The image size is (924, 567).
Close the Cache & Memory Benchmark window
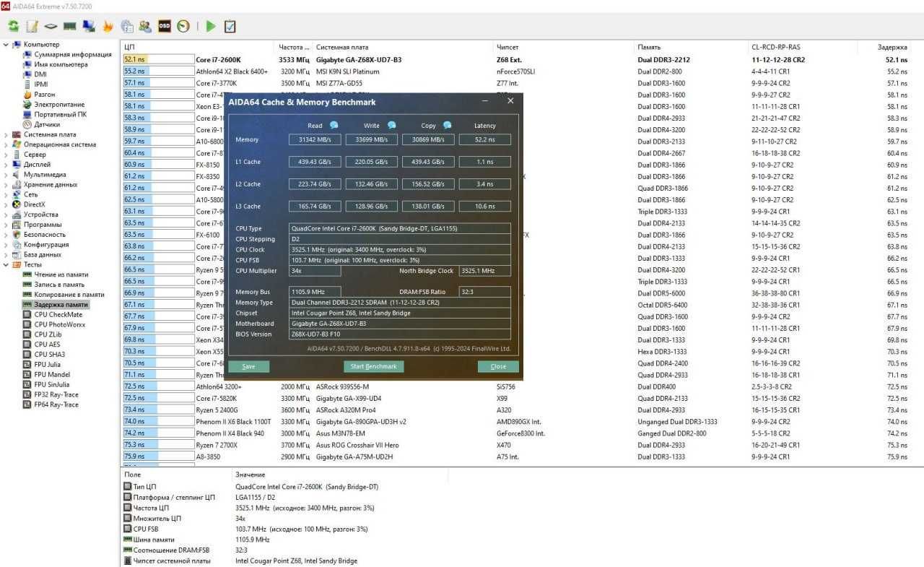[510, 101]
